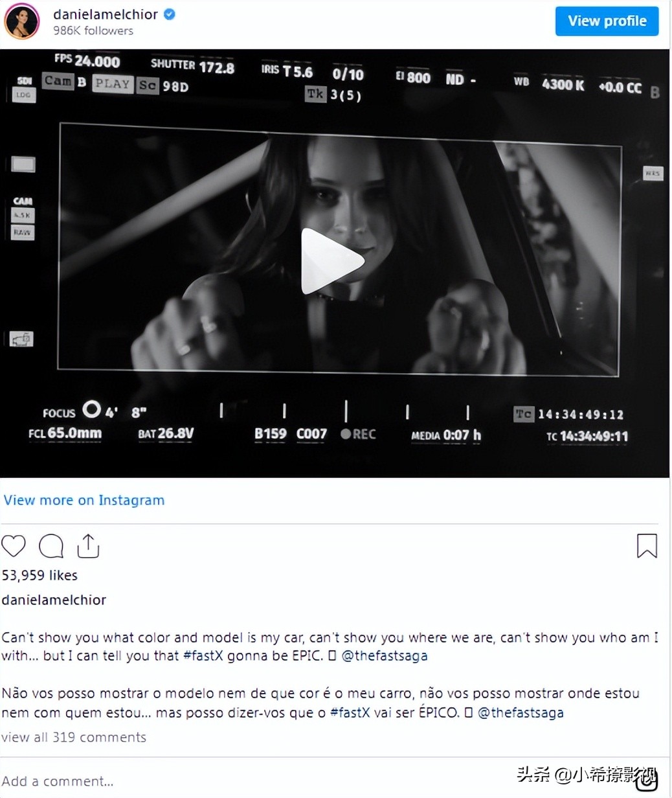Save the post with the bookmark icon
Screen dimensions: 672x798
pos(647,546)
